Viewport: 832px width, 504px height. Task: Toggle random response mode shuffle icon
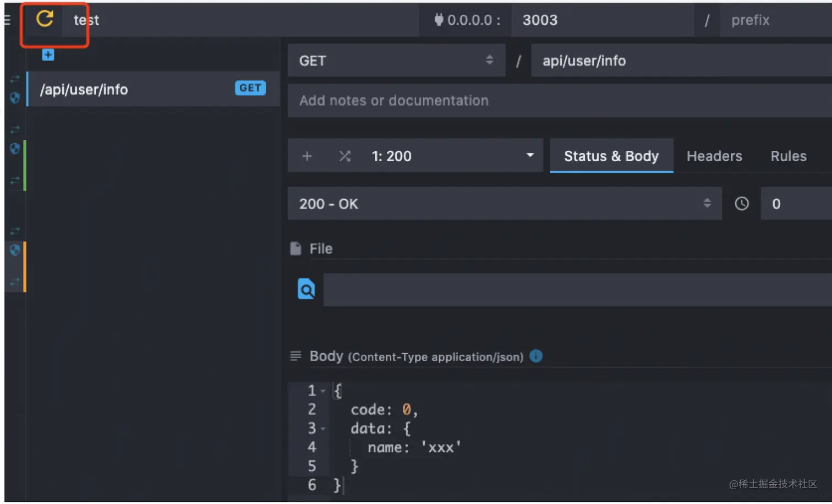click(345, 156)
